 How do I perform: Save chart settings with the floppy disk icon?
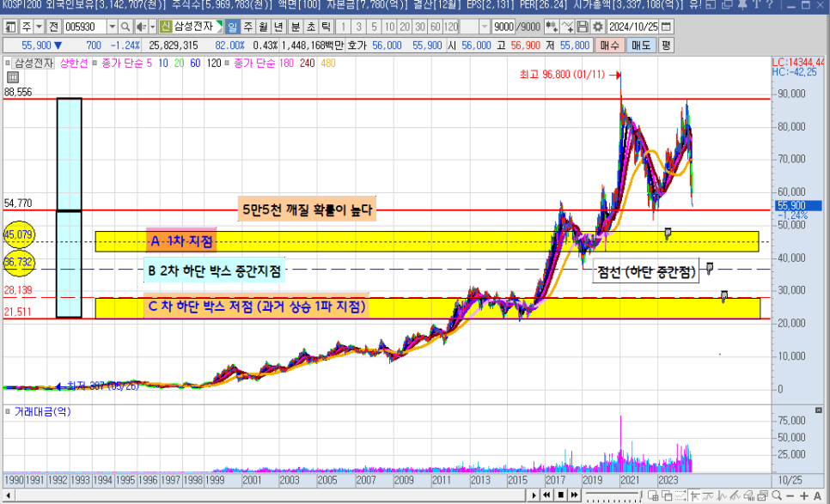pyautogui.click(x=583, y=27)
